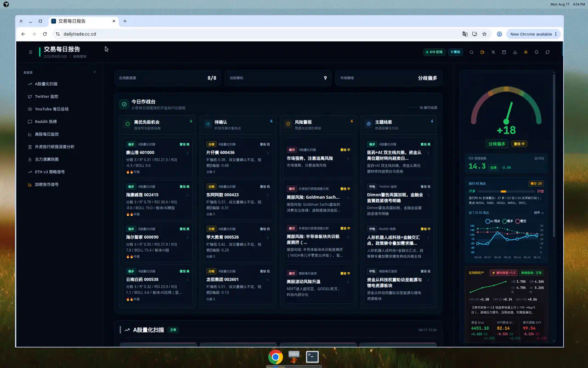The width and height of the screenshot is (588, 368).
Task: Expand the 片仔癀 600436 card chevron
Action: (x=268, y=153)
